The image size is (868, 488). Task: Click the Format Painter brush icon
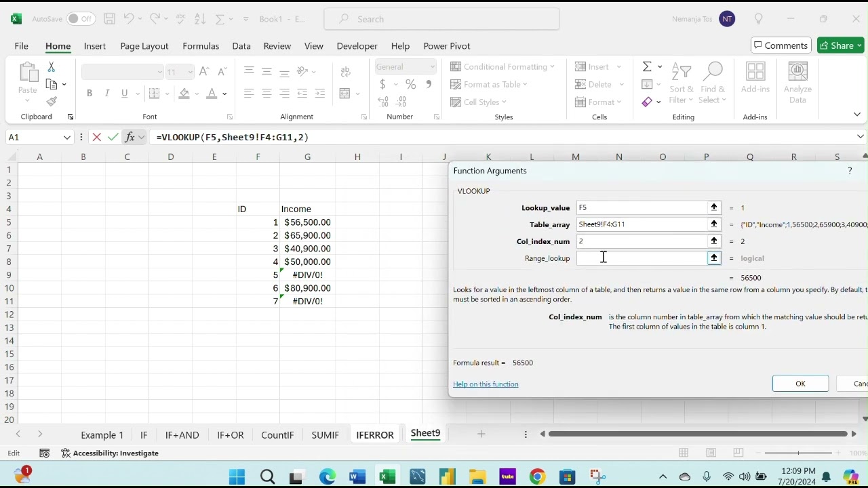[x=52, y=102]
